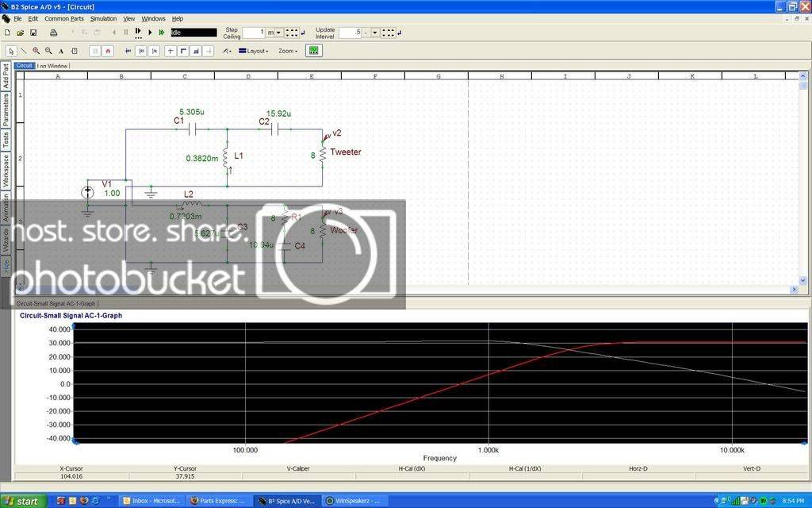
Task: Click the Step Ceiling value field
Action: click(x=254, y=33)
